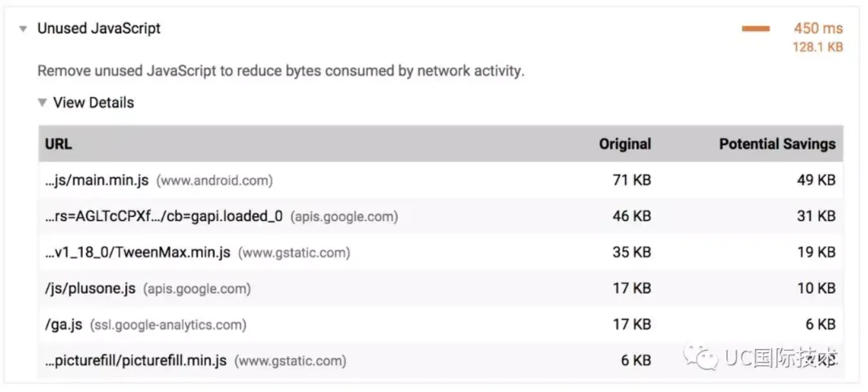Screen dimensions: 868x392
Task: Open the /ga.js analytics script link
Action: 64,325
